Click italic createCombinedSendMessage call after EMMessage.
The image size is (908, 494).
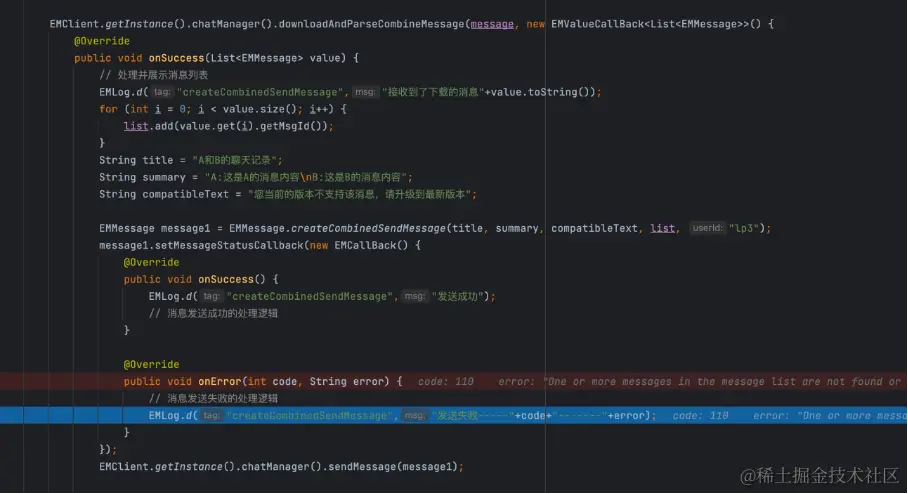point(368,228)
